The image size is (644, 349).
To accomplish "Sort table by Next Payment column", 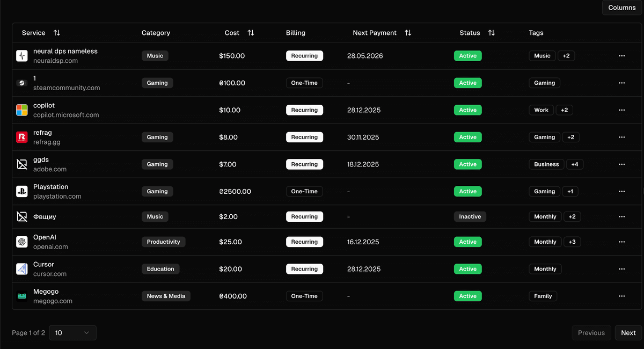I will (x=408, y=33).
